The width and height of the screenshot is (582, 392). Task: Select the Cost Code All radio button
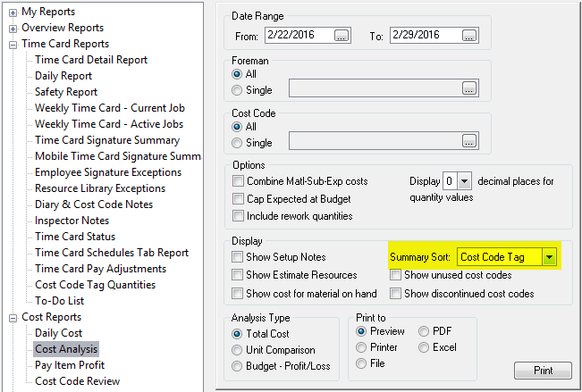pyautogui.click(x=237, y=127)
